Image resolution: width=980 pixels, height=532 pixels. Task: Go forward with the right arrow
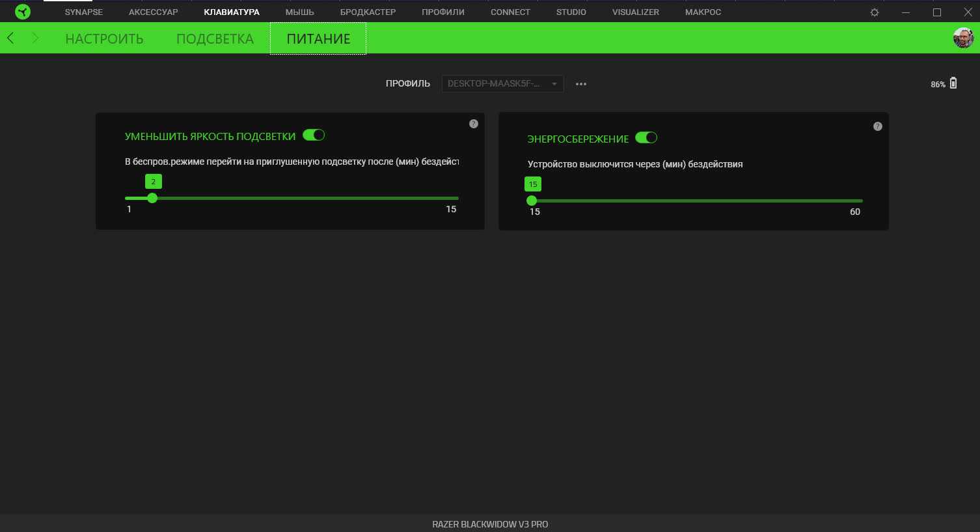[35, 38]
